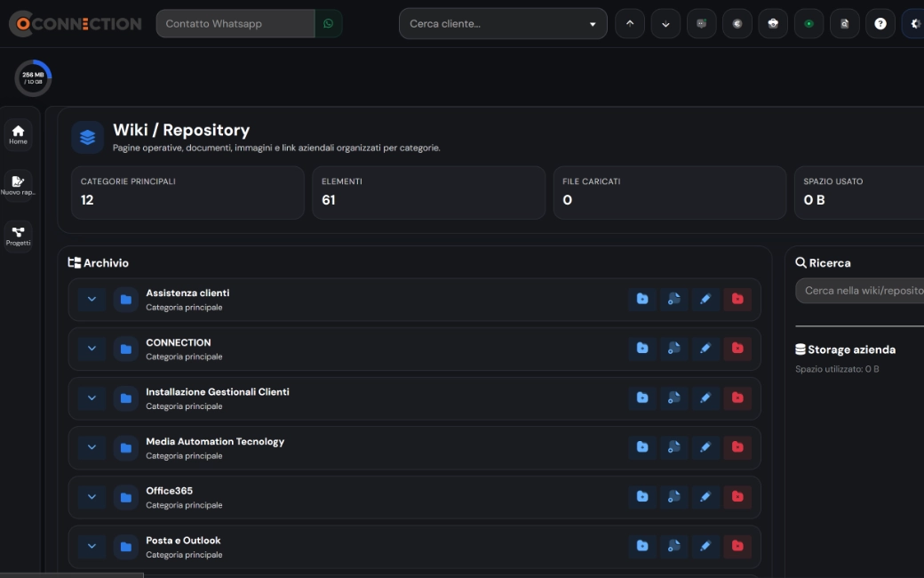Add subfolder to CONNECTION category

click(642, 349)
